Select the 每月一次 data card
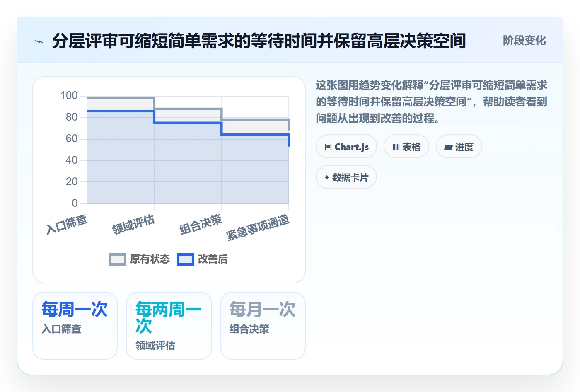 click(x=263, y=326)
